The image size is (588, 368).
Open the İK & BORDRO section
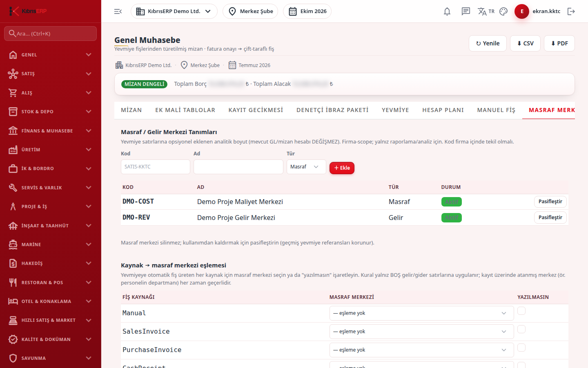[51, 168]
